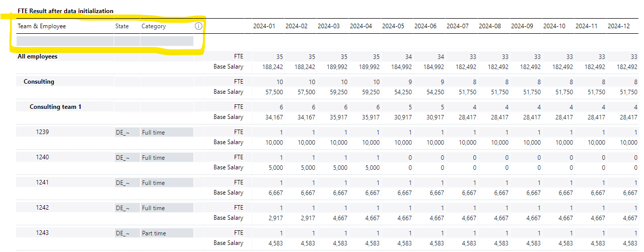Image resolution: width=644 pixels, height=252 pixels.
Task: Select employee 1243 in the tree
Action: tap(43, 233)
